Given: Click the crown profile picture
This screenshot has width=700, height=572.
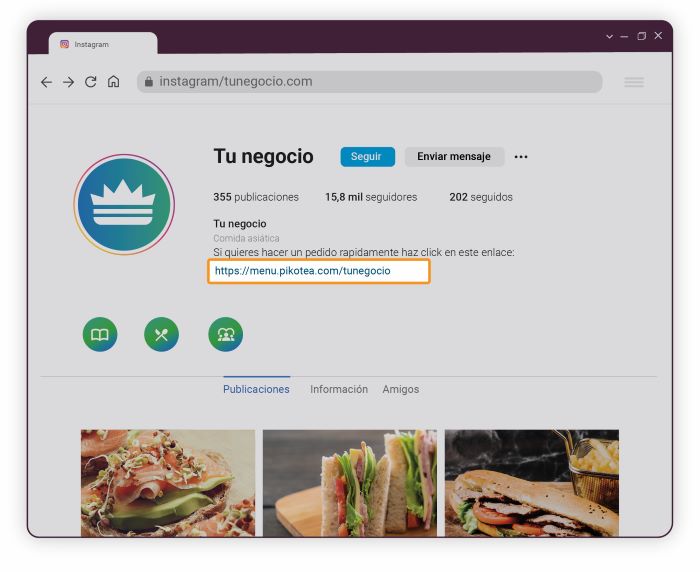Looking at the screenshot, I should point(124,205).
